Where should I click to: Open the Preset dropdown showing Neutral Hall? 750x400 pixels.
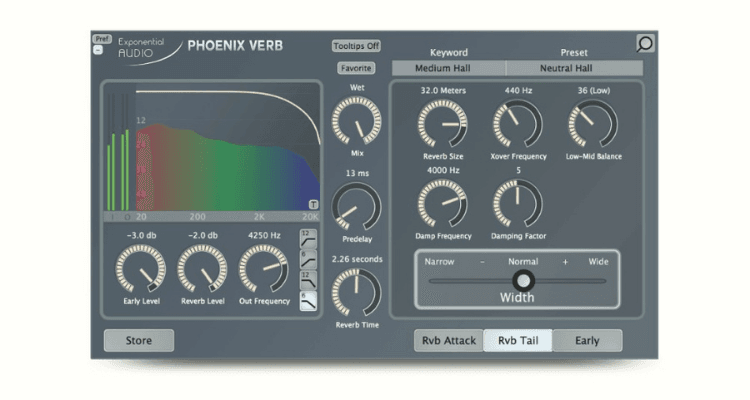[x=575, y=68]
